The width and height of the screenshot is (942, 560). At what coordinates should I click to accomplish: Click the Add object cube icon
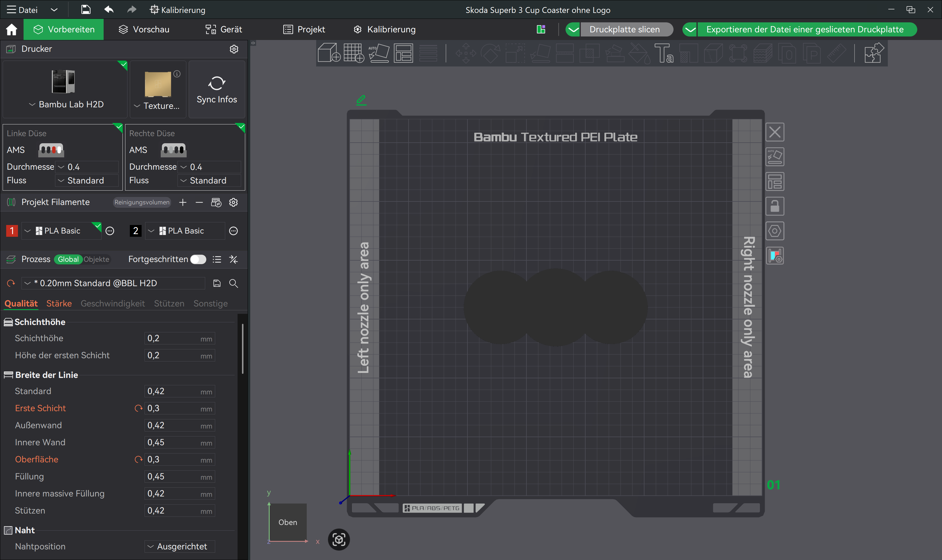click(x=329, y=53)
